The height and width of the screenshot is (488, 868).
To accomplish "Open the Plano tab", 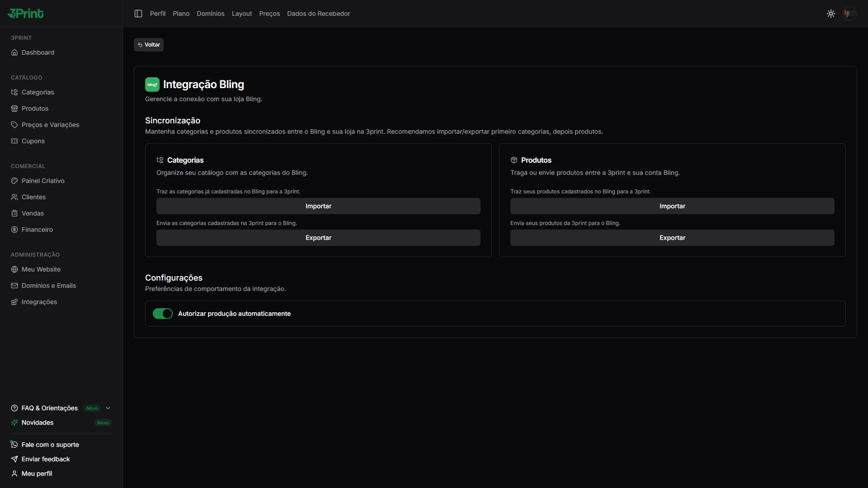I will tap(181, 14).
